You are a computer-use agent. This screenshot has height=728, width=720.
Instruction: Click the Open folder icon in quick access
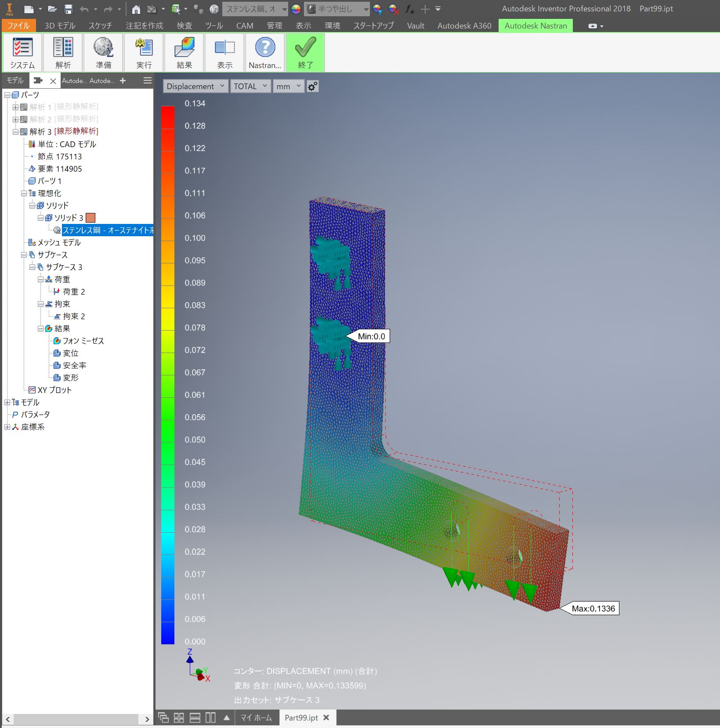[x=52, y=9]
